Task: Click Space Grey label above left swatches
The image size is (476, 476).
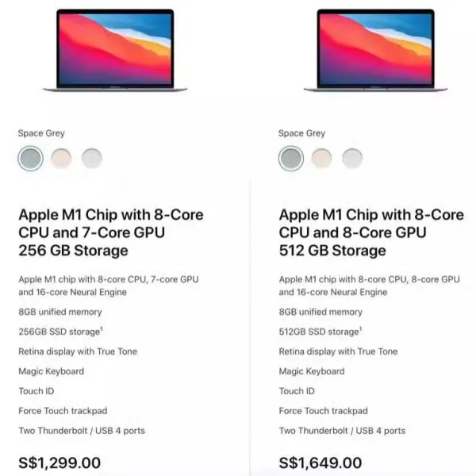Action: coord(41,133)
